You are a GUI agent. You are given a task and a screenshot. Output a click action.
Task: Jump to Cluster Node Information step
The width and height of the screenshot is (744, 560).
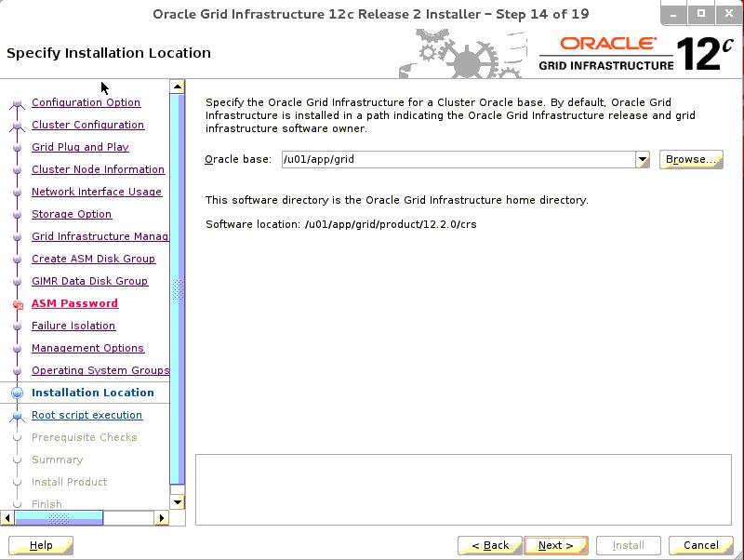pyautogui.click(x=99, y=169)
